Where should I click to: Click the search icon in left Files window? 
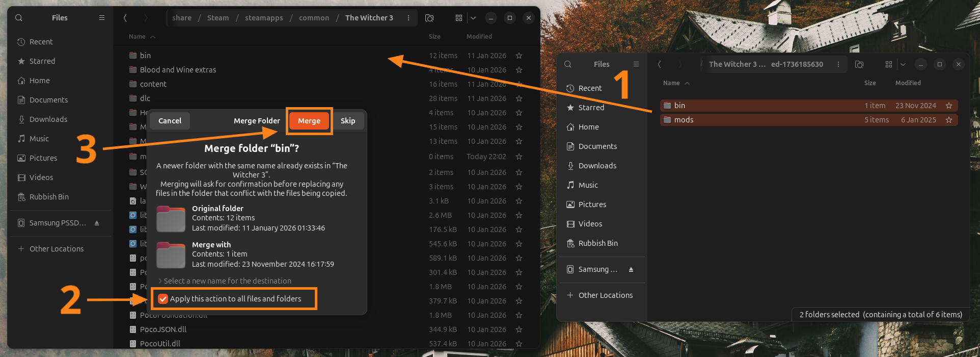coord(19,18)
